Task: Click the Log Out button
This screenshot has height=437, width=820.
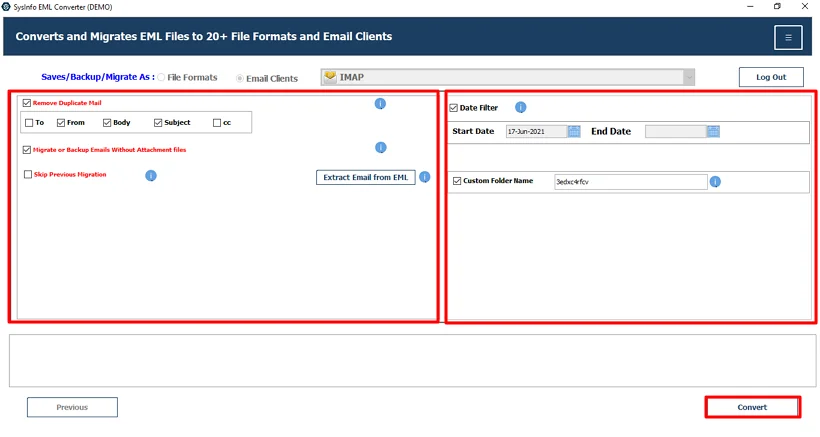Action: [x=771, y=77]
